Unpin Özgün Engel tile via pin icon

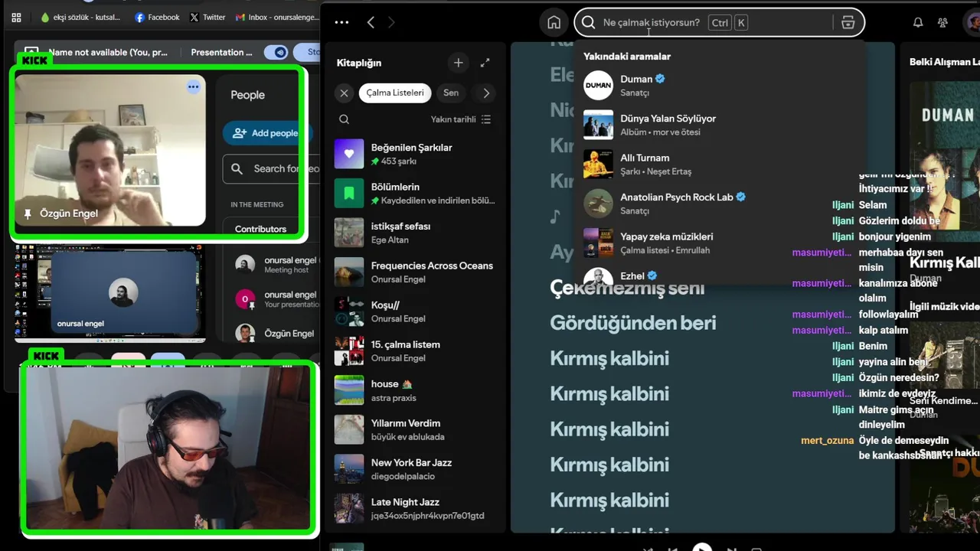28,214
